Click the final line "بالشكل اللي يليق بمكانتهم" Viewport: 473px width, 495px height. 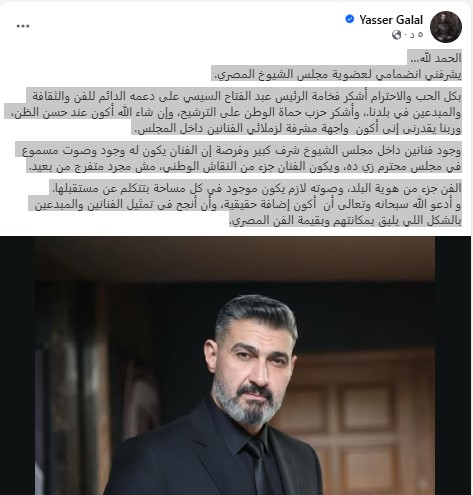(345, 220)
